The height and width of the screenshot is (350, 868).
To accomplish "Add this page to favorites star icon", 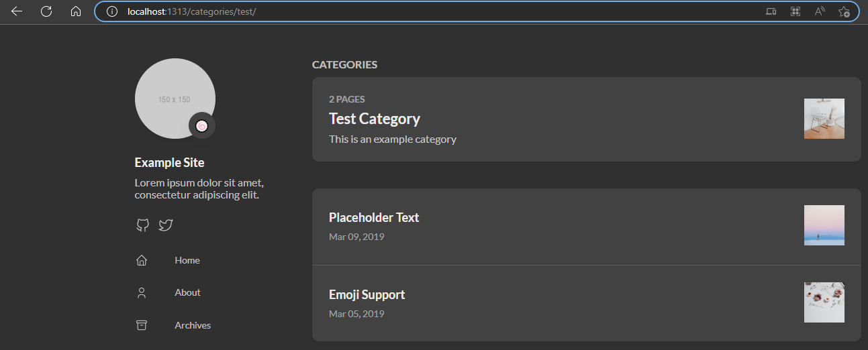I will coord(844,11).
